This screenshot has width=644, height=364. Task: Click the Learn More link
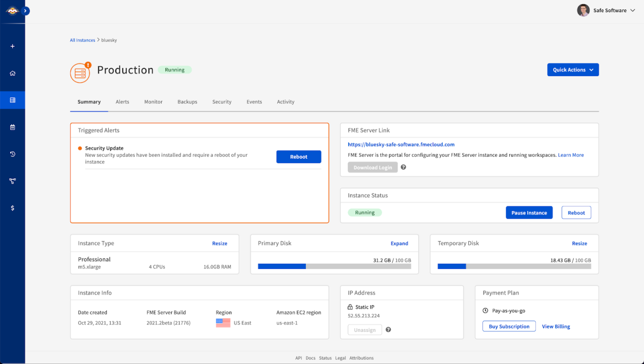pos(571,155)
